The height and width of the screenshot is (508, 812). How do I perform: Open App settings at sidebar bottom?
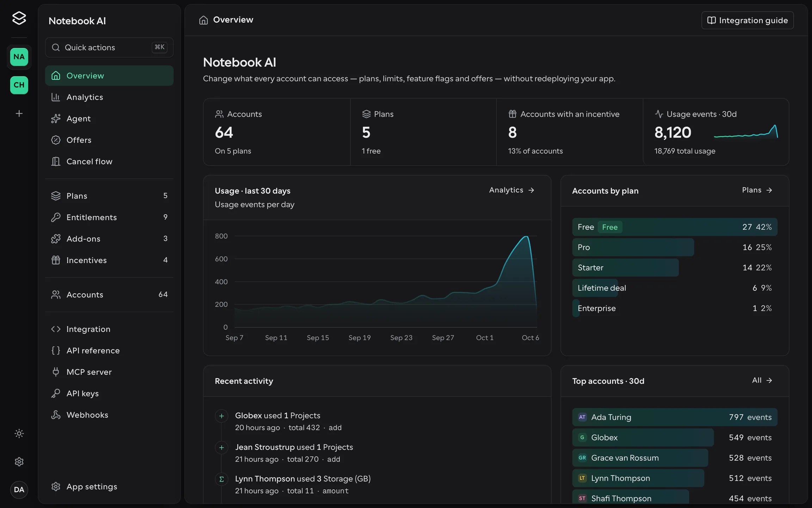(109, 486)
